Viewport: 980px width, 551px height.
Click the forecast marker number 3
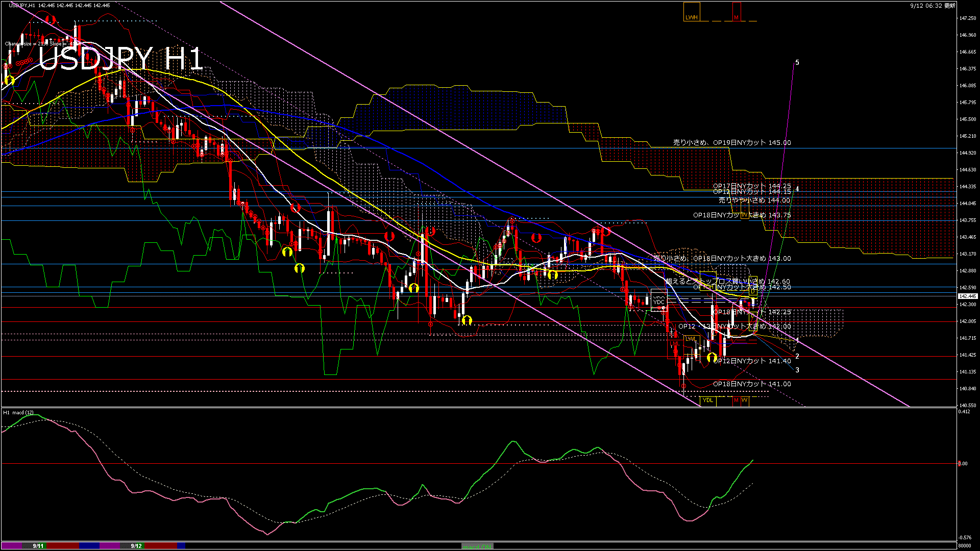(x=797, y=370)
